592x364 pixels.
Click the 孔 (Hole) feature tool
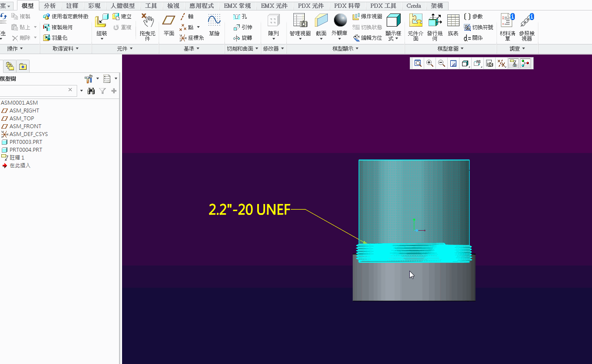[240, 17]
